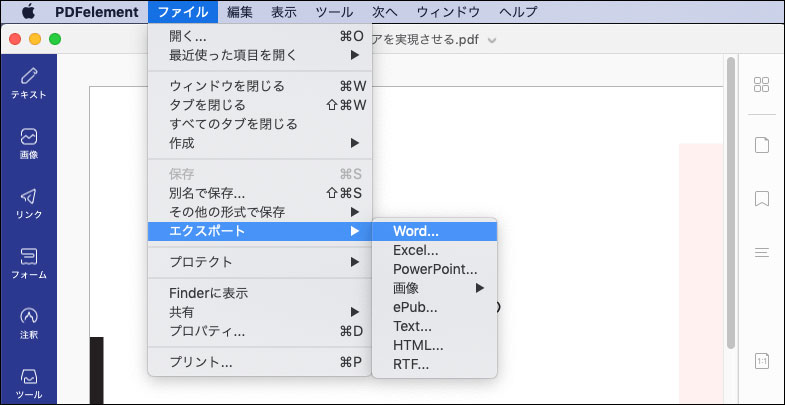Open the PDFelement app menu
This screenshot has width=785, height=405.
(97, 12)
